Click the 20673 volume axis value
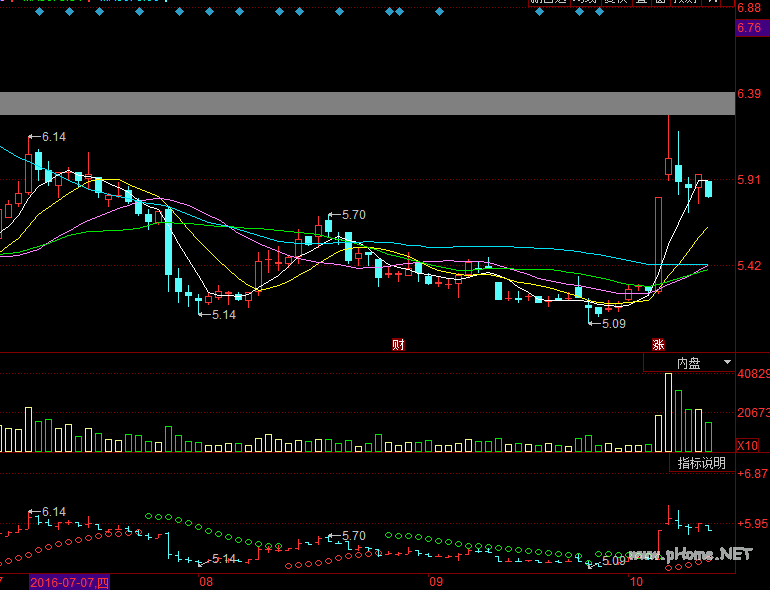 [753, 413]
